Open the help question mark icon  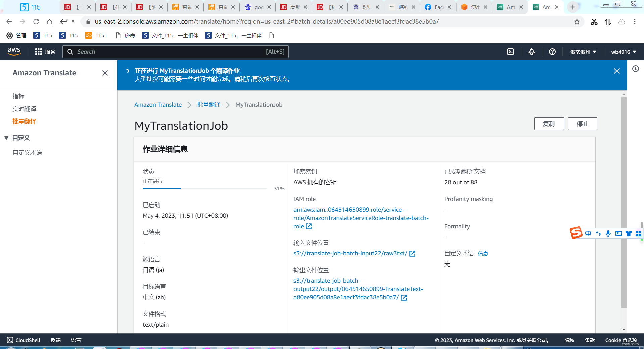(552, 52)
